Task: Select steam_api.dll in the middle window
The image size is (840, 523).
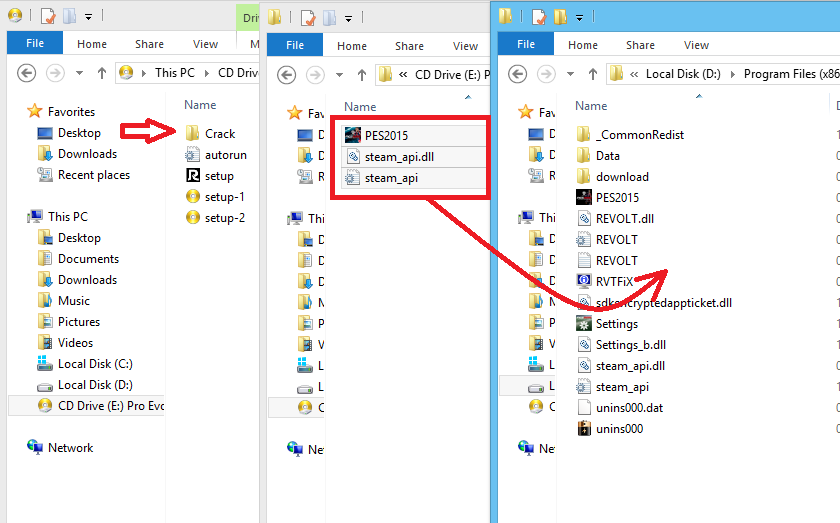Action: [412, 157]
